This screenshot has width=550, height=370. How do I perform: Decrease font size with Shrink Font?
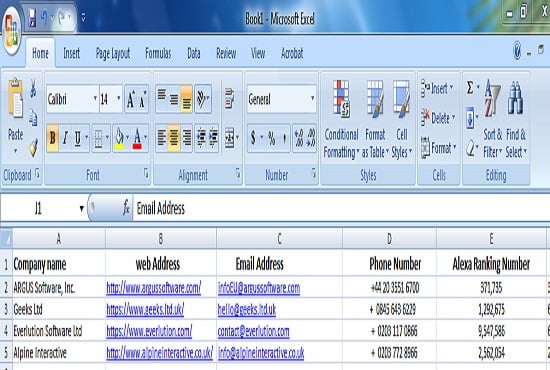pyautogui.click(x=143, y=100)
